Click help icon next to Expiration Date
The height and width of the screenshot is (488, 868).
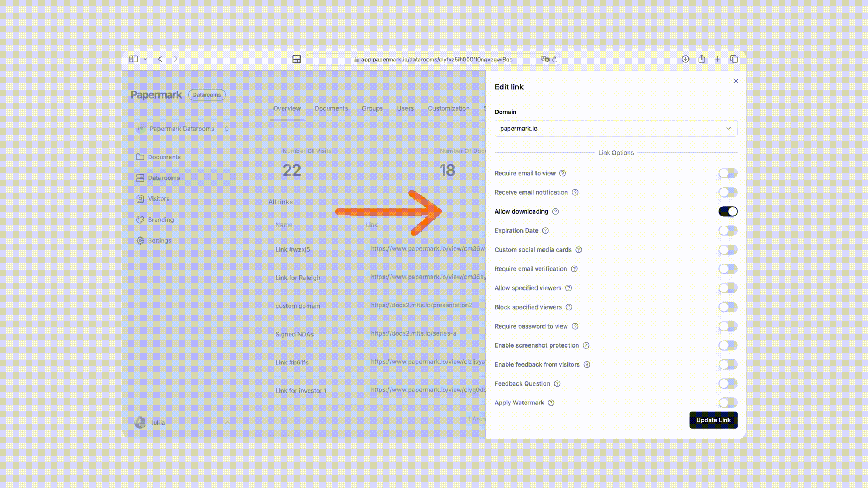click(x=546, y=230)
